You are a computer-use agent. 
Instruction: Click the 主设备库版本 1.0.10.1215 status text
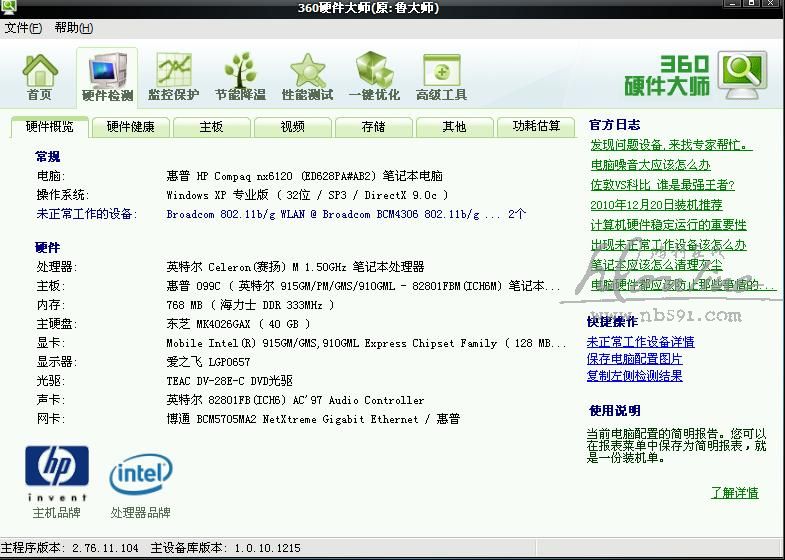[x=225, y=548]
